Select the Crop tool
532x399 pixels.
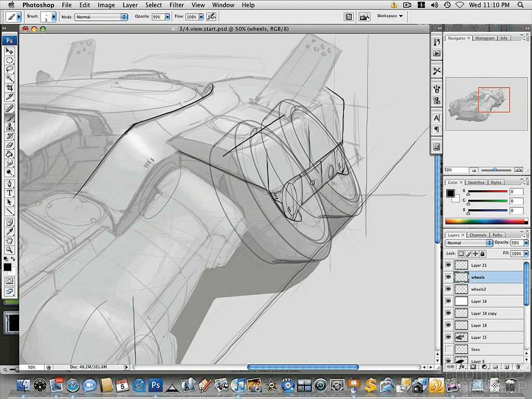point(9,88)
